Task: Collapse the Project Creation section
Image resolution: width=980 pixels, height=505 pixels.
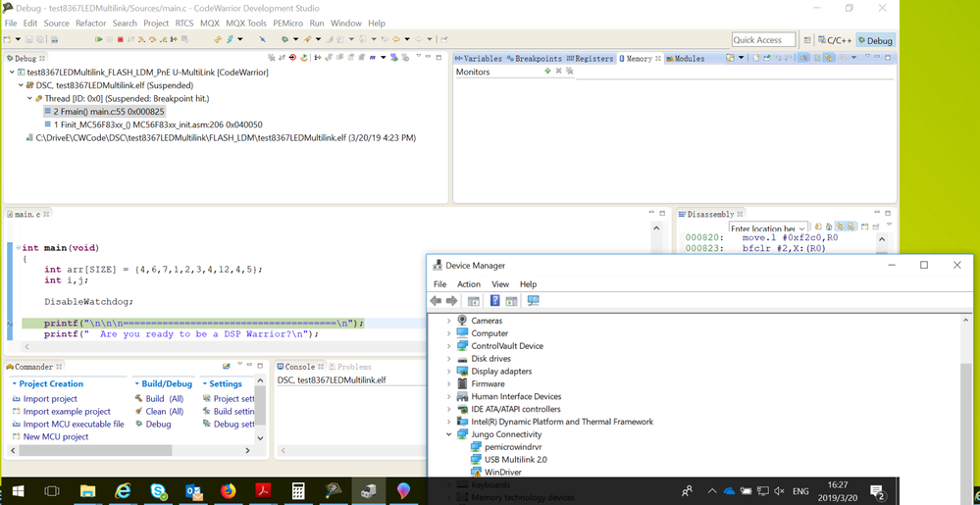Action: coord(15,383)
